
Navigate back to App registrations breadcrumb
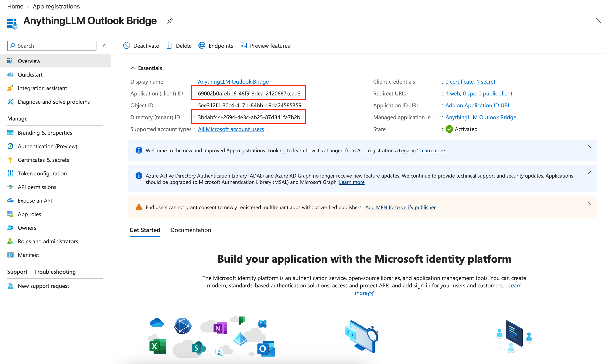pyautogui.click(x=56, y=6)
